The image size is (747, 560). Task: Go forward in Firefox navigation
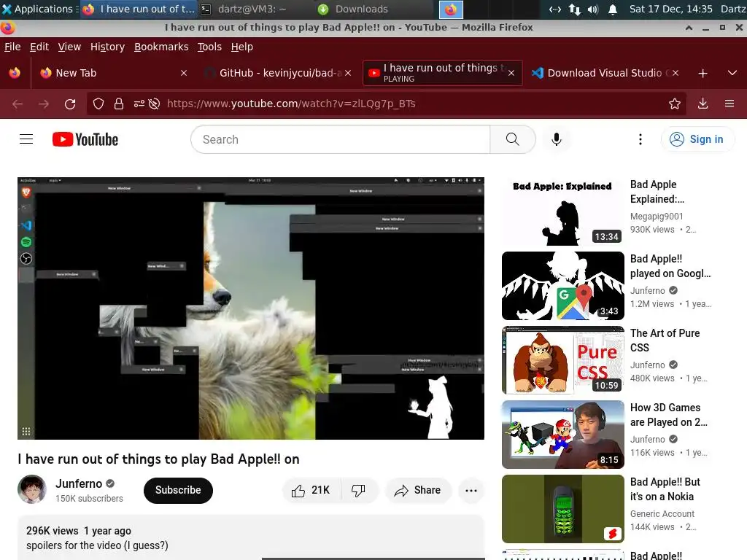pyautogui.click(x=43, y=104)
